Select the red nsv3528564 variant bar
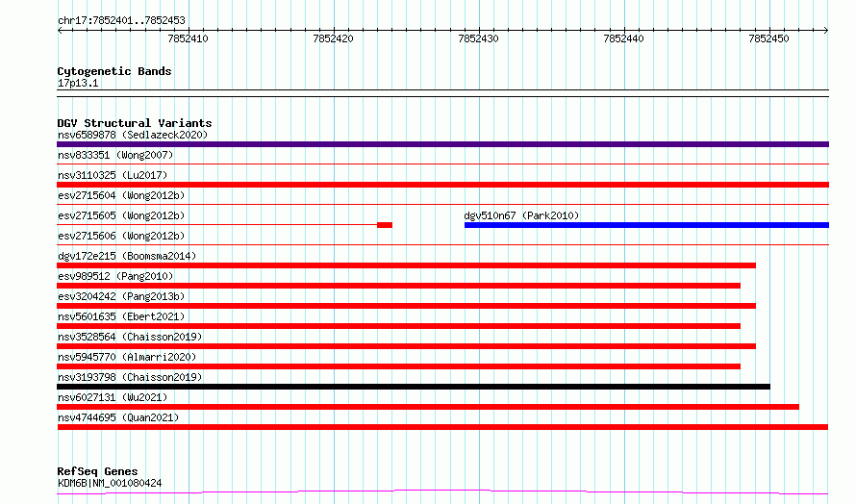 coord(406,346)
